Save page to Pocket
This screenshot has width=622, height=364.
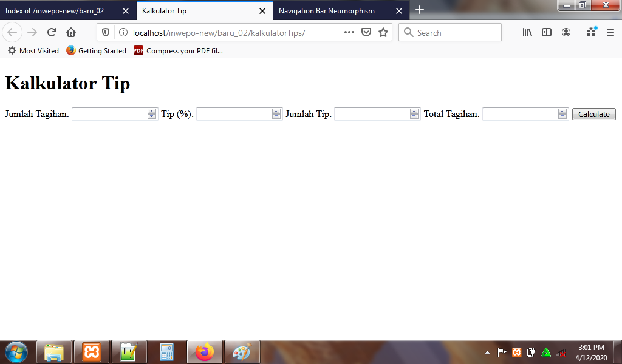click(366, 33)
